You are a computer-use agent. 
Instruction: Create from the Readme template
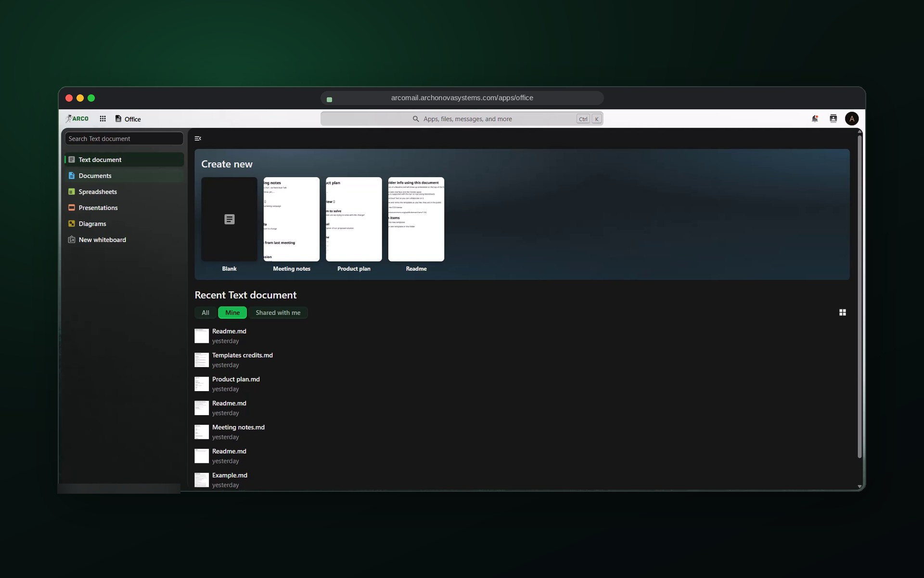[416, 224]
